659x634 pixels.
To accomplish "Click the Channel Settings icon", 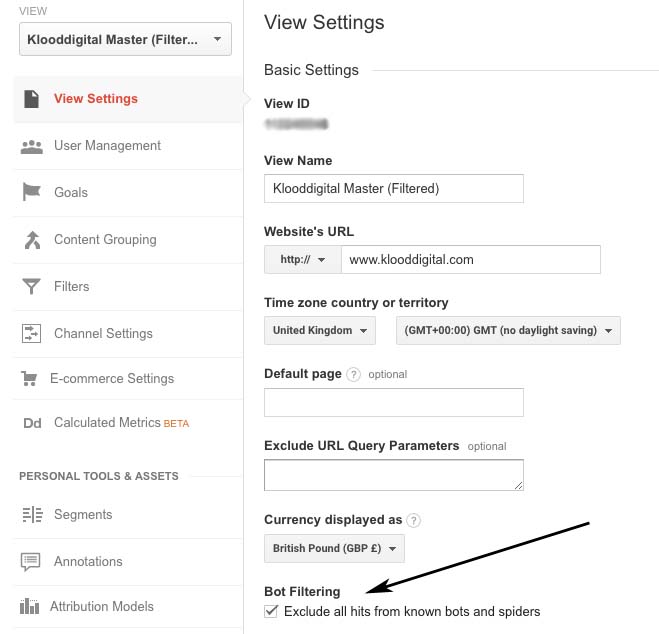I will (x=31, y=333).
